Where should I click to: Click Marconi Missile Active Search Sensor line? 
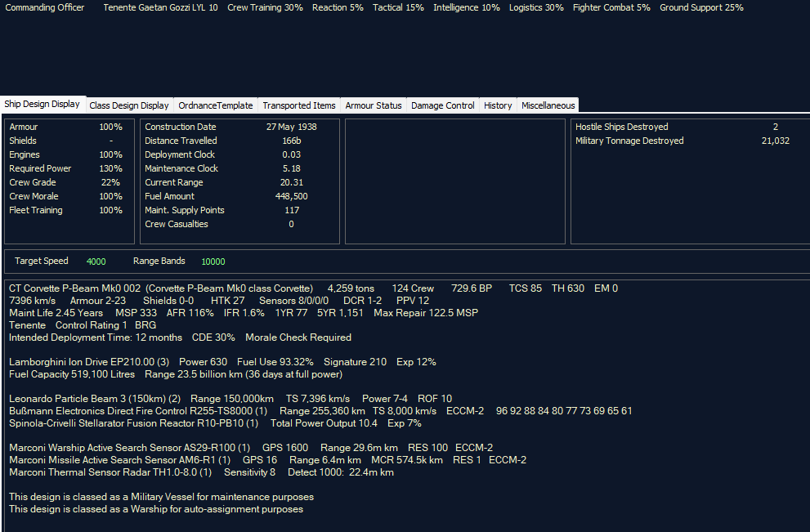tap(267, 460)
